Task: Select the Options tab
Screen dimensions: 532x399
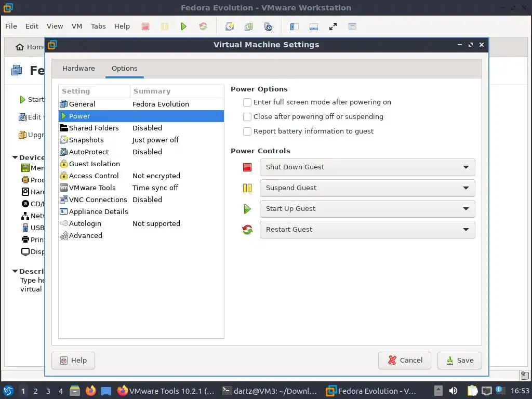Action: [x=125, y=68]
